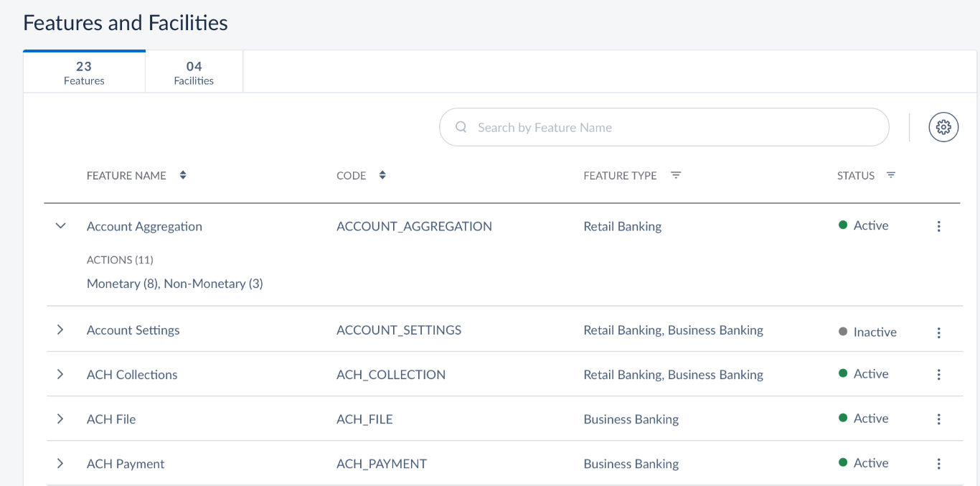Open kebab menu for Account Settings row

(938, 332)
